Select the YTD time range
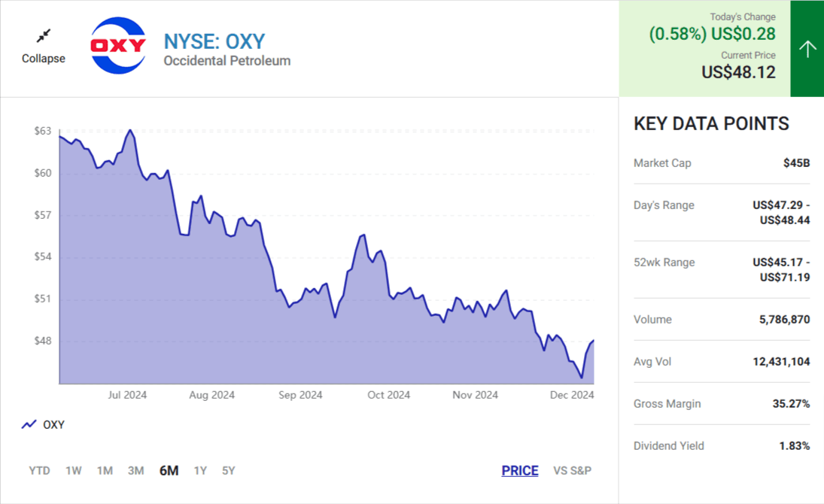Viewport: 824px width, 504px height. 39,471
